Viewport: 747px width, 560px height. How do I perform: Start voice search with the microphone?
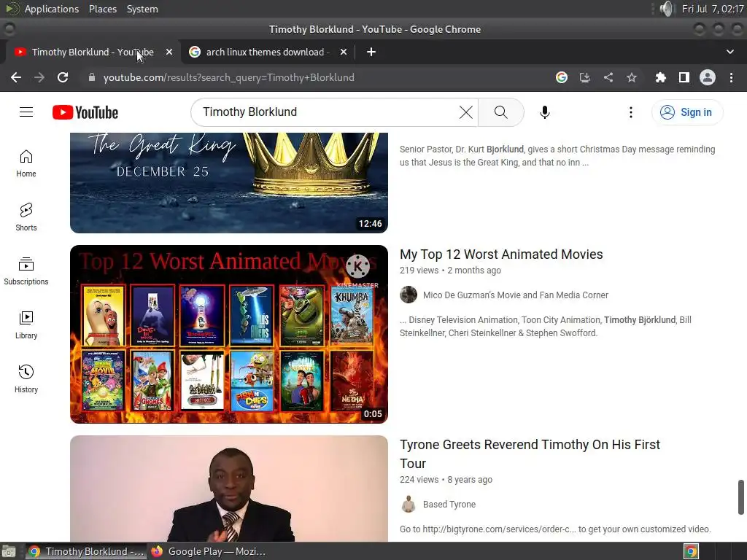click(x=545, y=112)
